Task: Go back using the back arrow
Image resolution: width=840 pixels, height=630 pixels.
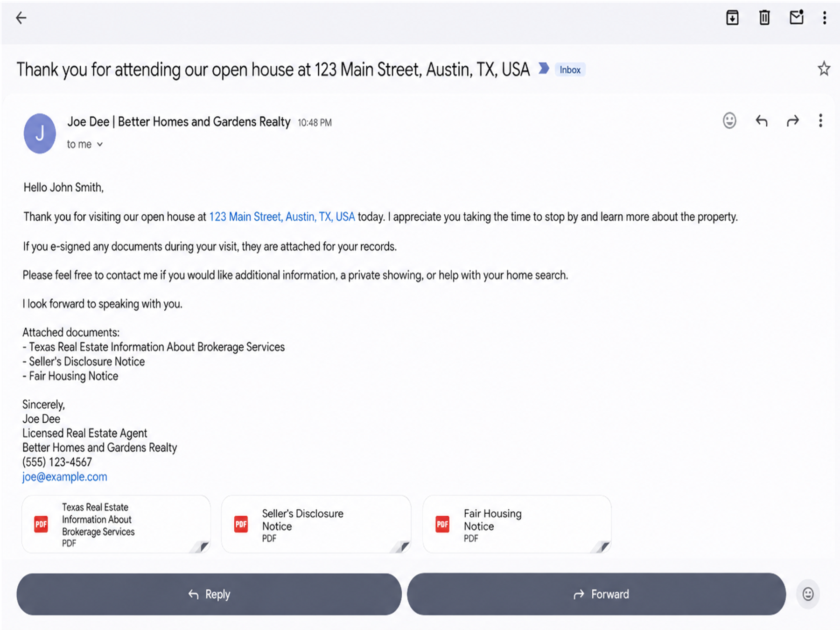Action: [x=21, y=18]
